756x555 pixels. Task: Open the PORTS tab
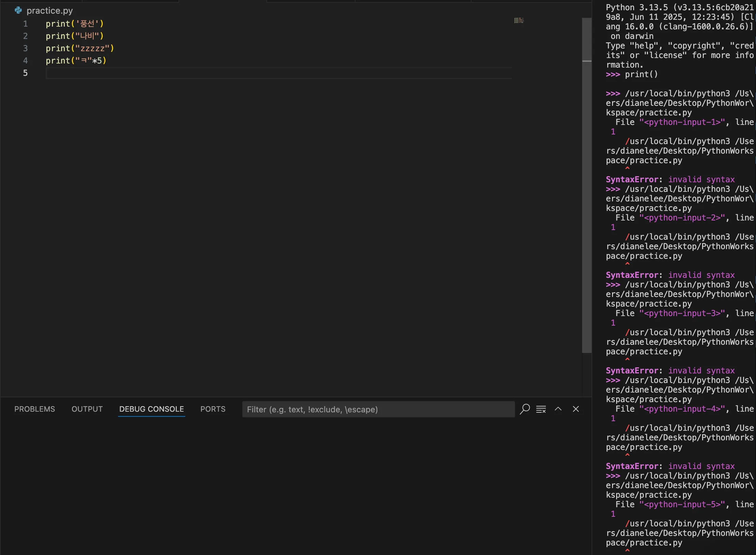pos(213,409)
